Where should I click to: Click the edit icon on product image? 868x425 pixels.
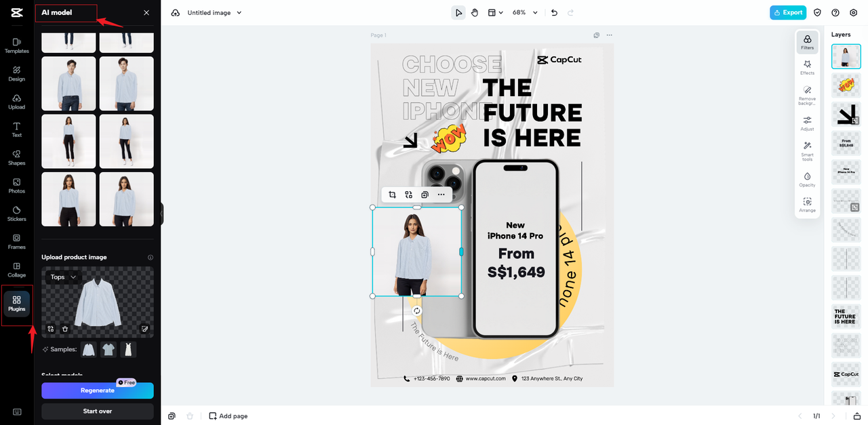(144, 329)
